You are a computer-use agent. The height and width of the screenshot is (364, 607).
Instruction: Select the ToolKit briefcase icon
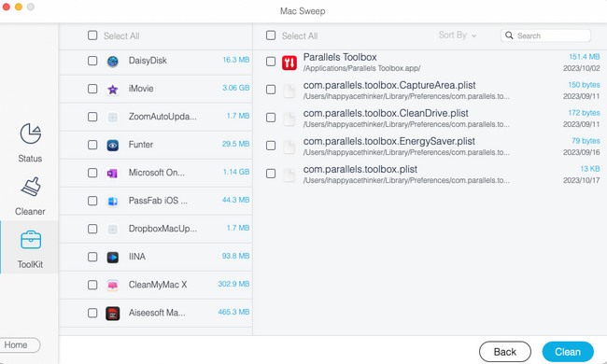[31, 240]
